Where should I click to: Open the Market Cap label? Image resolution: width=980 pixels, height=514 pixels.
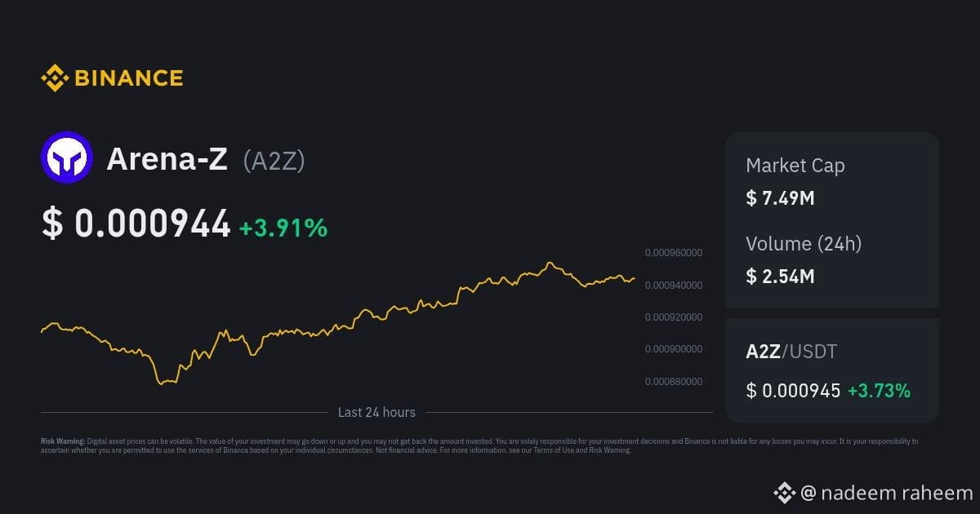(795, 166)
